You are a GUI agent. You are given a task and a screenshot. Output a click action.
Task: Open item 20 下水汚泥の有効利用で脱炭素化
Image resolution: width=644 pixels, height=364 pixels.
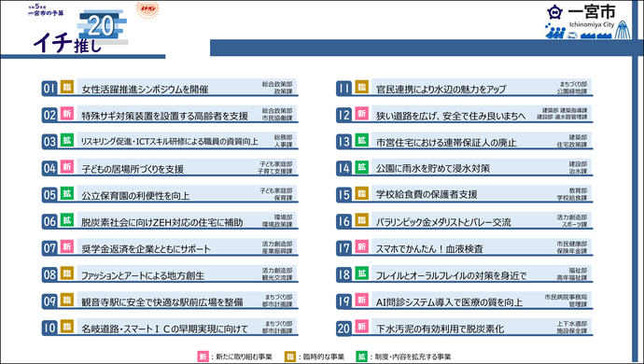pyautogui.click(x=464, y=328)
